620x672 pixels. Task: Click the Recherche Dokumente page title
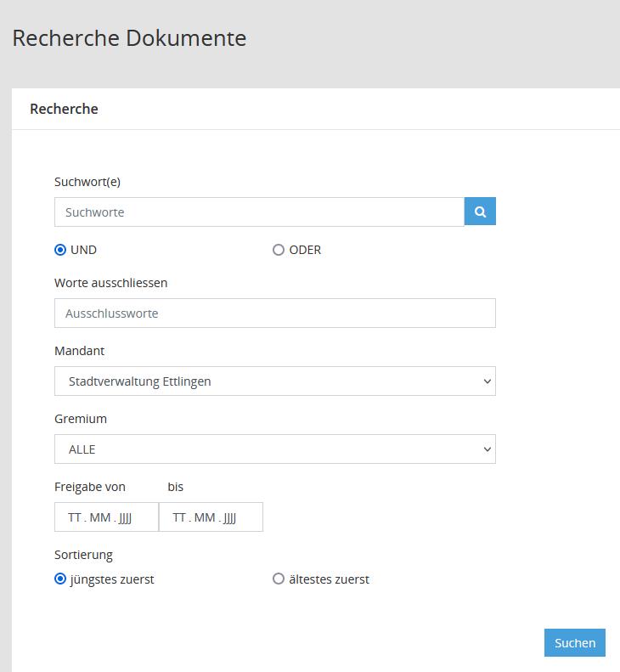pyautogui.click(x=129, y=38)
